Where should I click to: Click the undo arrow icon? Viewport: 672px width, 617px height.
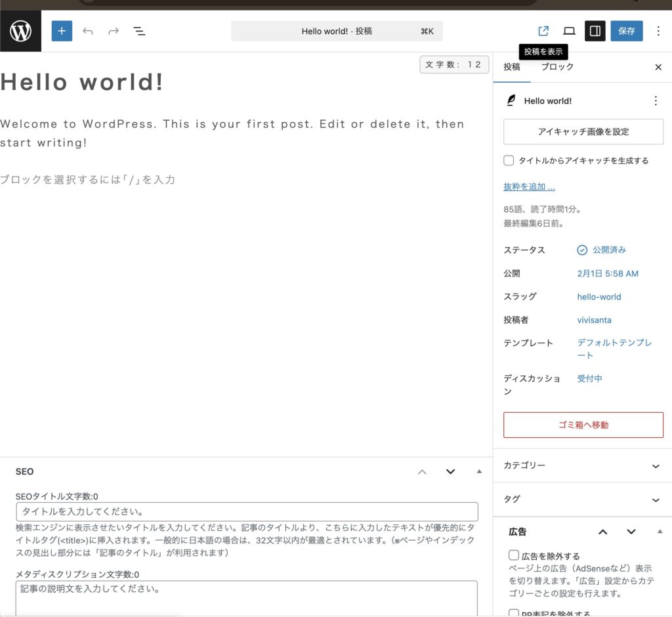click(x=88, y=31)
